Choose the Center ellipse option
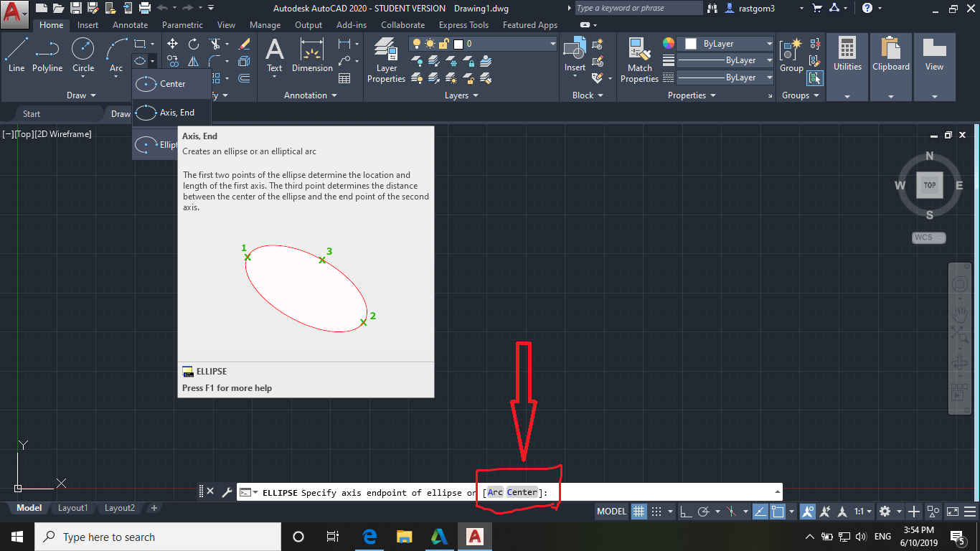The image size is (980, 551). [x=172, y=83]
